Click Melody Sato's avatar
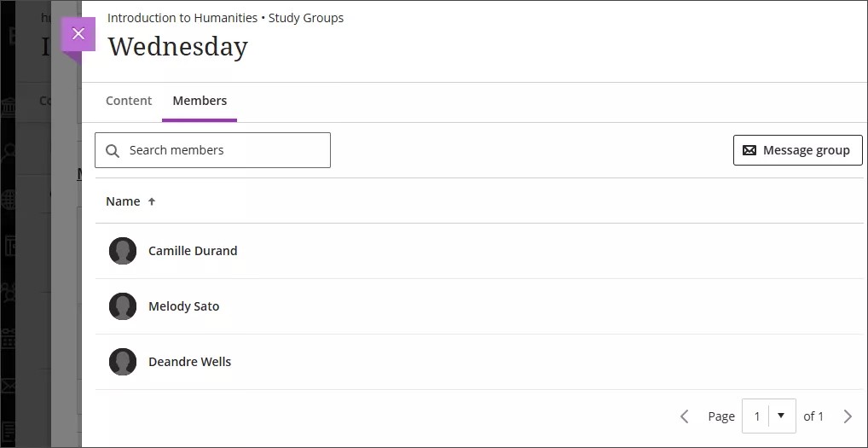This screenshot has height=448, width=868. [123, 306]
